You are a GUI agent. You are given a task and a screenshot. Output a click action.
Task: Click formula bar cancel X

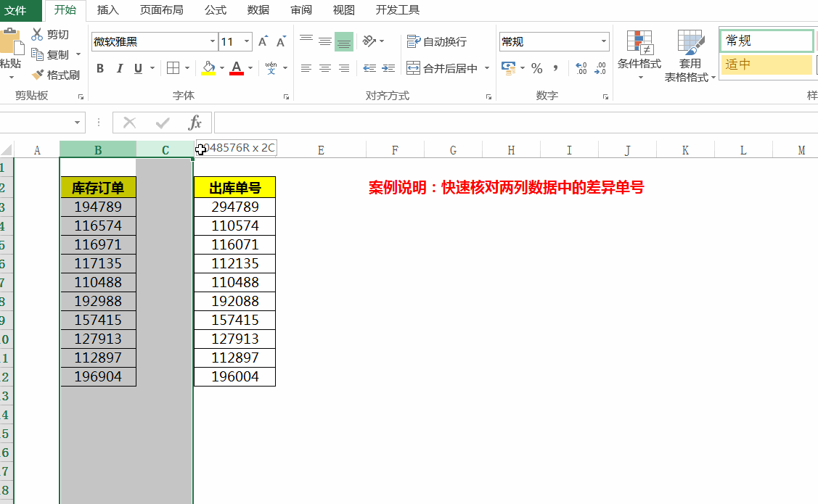(129, 123)
